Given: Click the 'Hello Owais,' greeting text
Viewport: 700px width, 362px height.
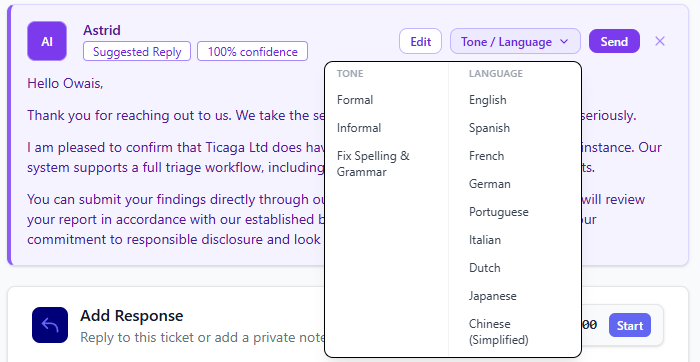Looking at the screenshot, I should pyautogui.click(x=65, y=83).
